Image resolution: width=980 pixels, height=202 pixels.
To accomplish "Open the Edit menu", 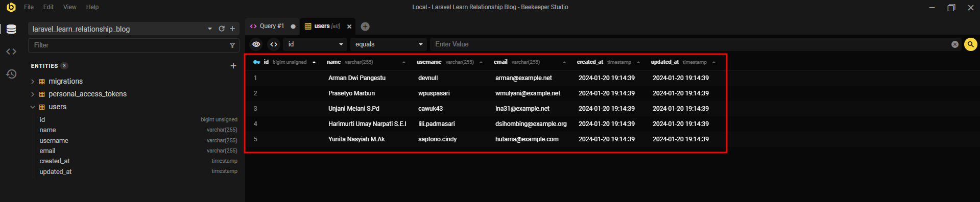I will pyautogui.click(x=49, y=7).
